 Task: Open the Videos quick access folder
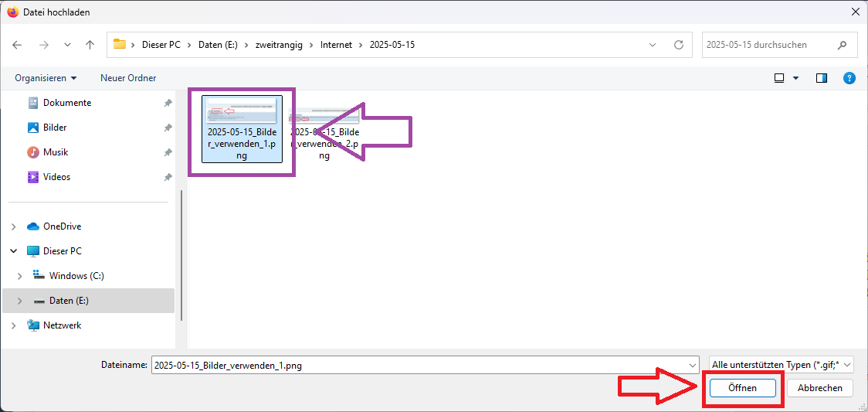point(56,177)
